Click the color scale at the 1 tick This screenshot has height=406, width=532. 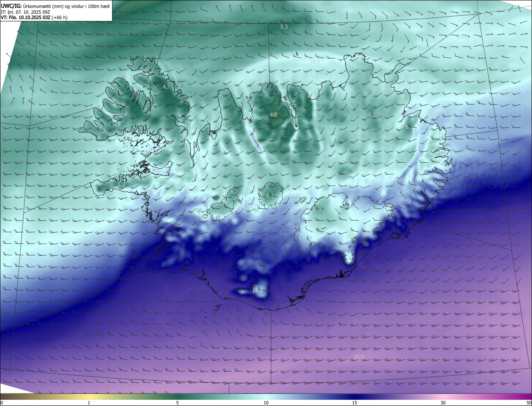coord(89,403)
